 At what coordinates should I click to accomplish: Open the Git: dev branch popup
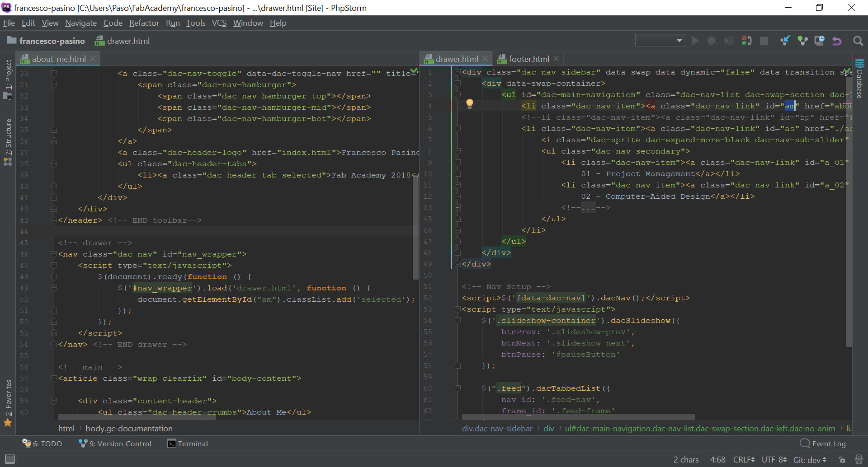[x=810, y=460]
